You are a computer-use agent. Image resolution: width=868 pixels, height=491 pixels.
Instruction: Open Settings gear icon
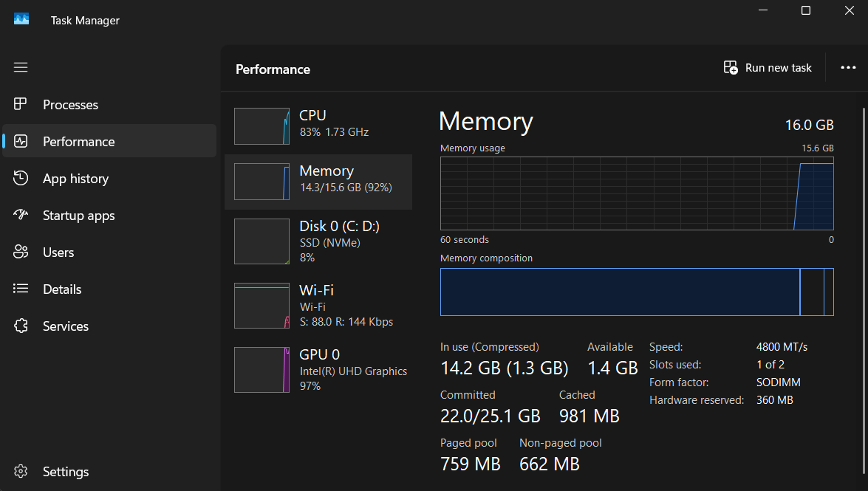[21, 472]
